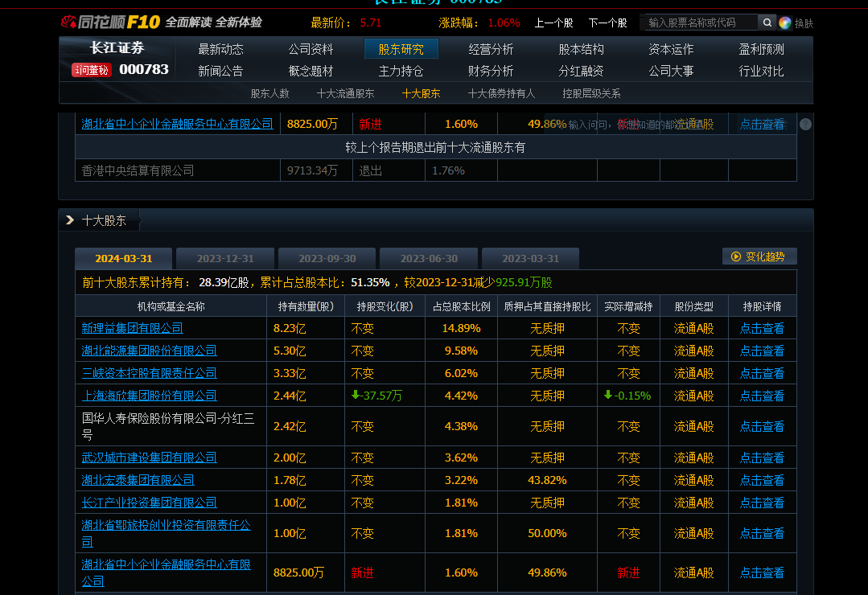Click 点击查看 for 湖北能源集团 row
Screen dimensions: 868x595
763,351
